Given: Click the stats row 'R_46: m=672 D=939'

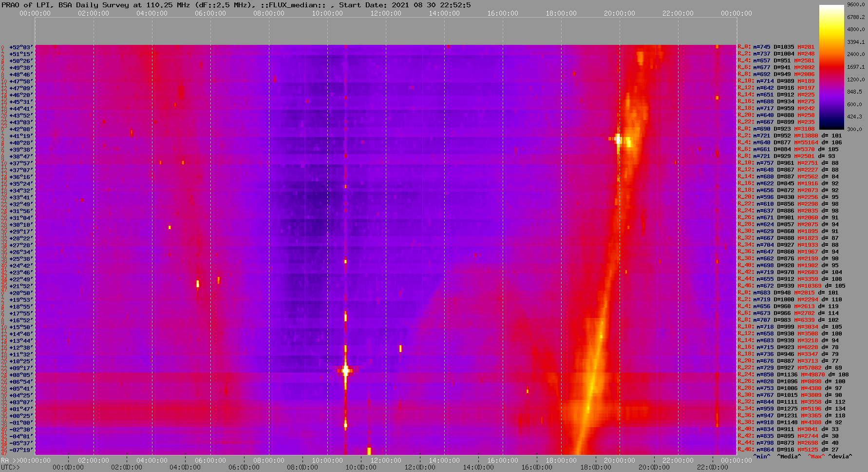Looking at the screenshot, I should click(x=791, y=286).
